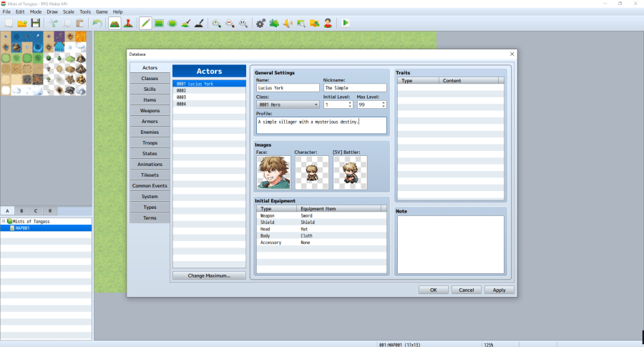Collapse the Mists of Tongass project tree
The height and width of the screenshot is (347, 644).
(4, 222)
